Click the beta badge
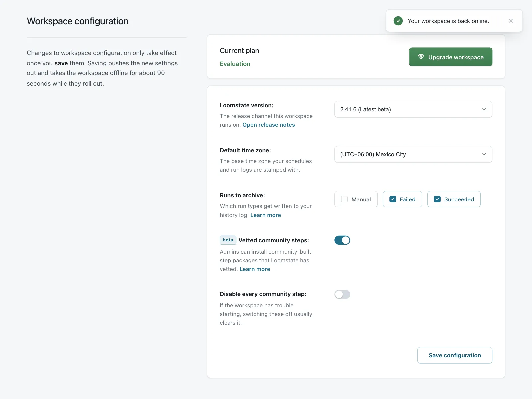 (228, 240)
